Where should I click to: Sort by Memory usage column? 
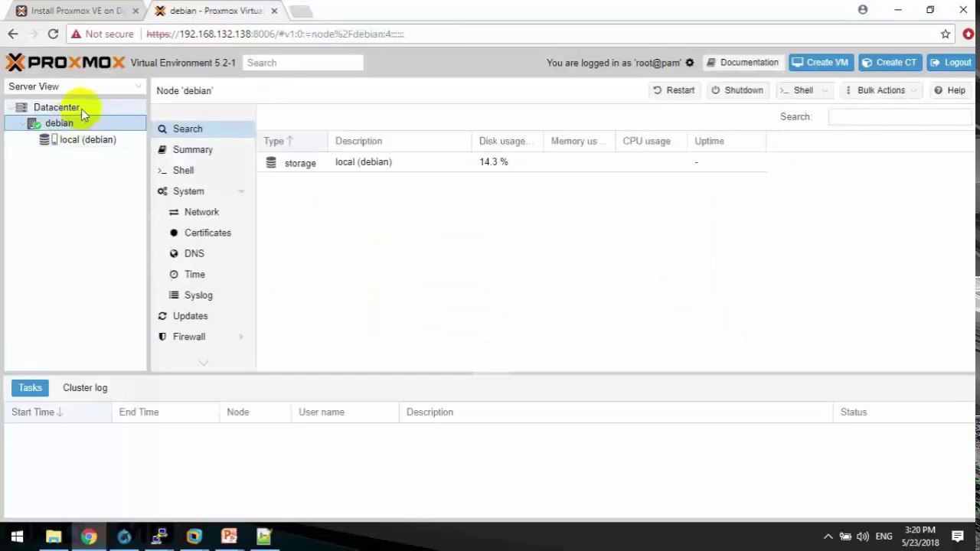(x=579, y=141)
